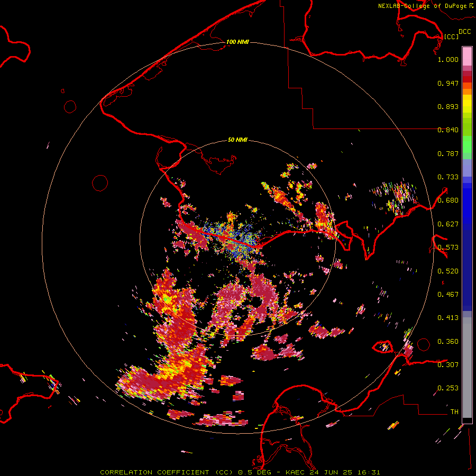Click the 0.840 scale value
Screen dimensions: 476x476
(x=448, y=130)
